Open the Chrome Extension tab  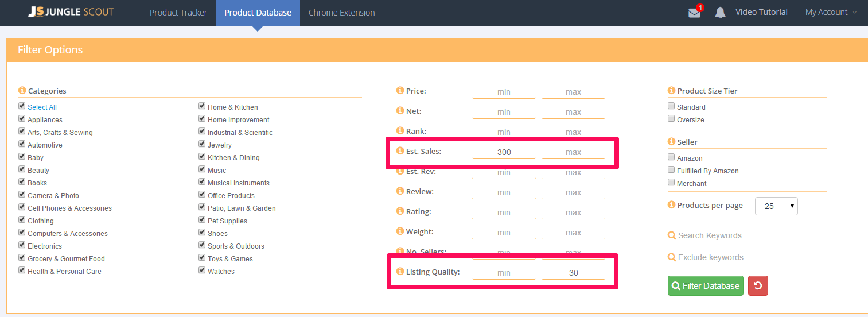341,13
